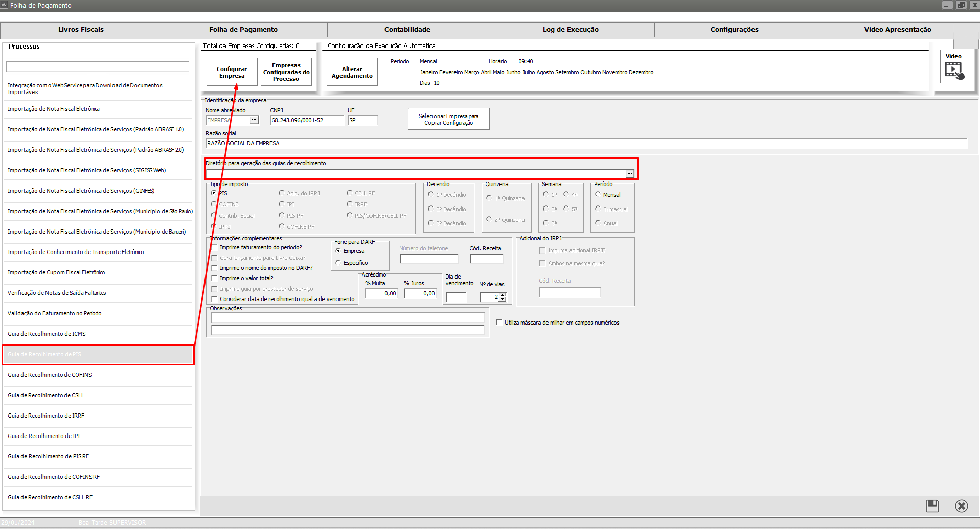Click Selecionar Empresa para Copiar Configuração
The height and width of the screenshot is (529, 980).
pos(448,119)
